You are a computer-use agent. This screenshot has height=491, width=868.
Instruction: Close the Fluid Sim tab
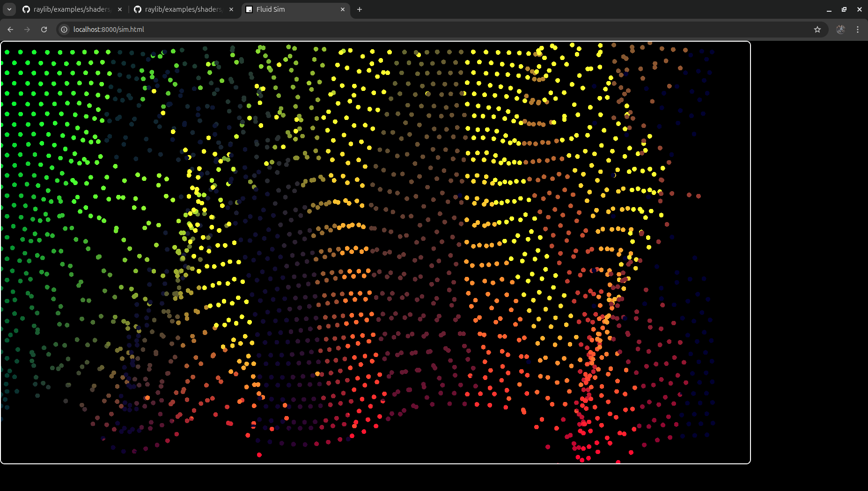[343, 9]
